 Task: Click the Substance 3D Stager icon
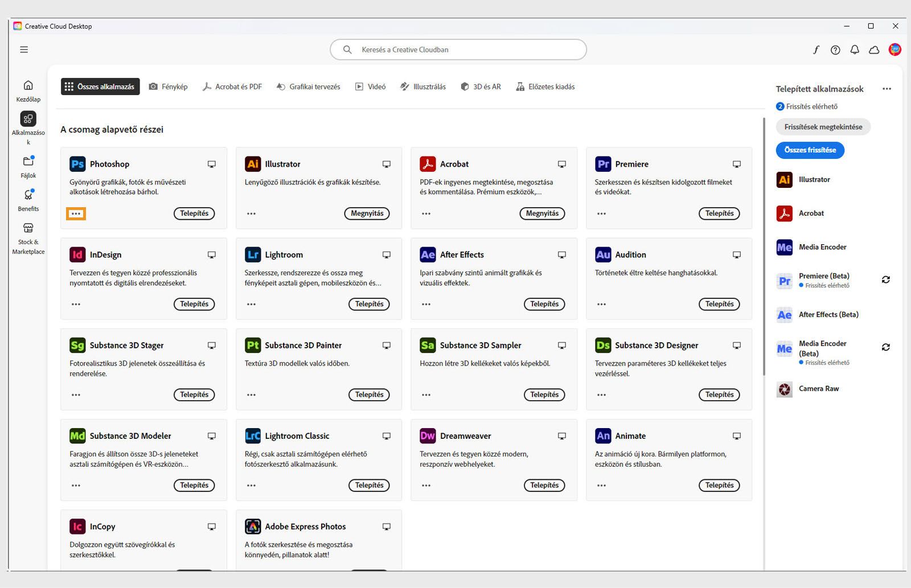click(x=77, y=345)
